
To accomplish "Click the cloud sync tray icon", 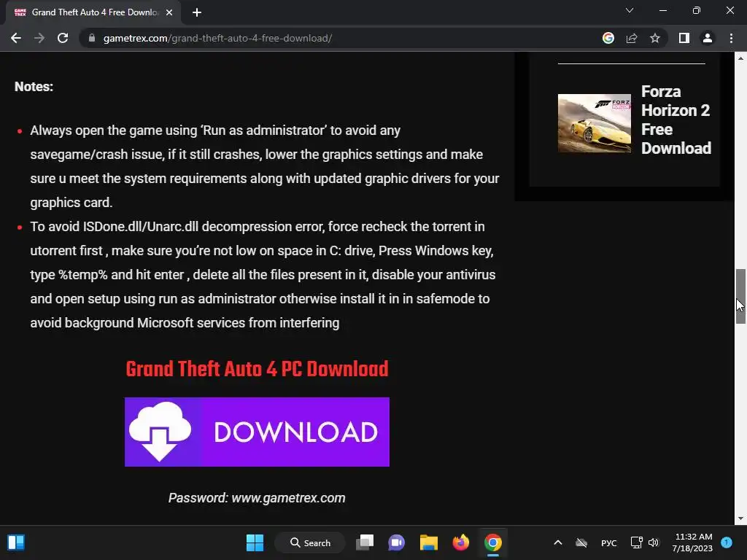I will coord(581,542).
